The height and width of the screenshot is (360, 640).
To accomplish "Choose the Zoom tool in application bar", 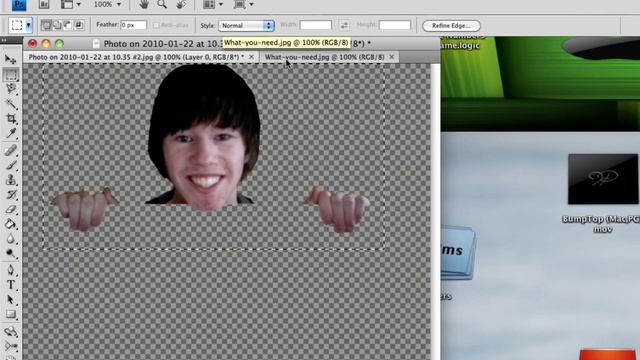I will point(162,4).
